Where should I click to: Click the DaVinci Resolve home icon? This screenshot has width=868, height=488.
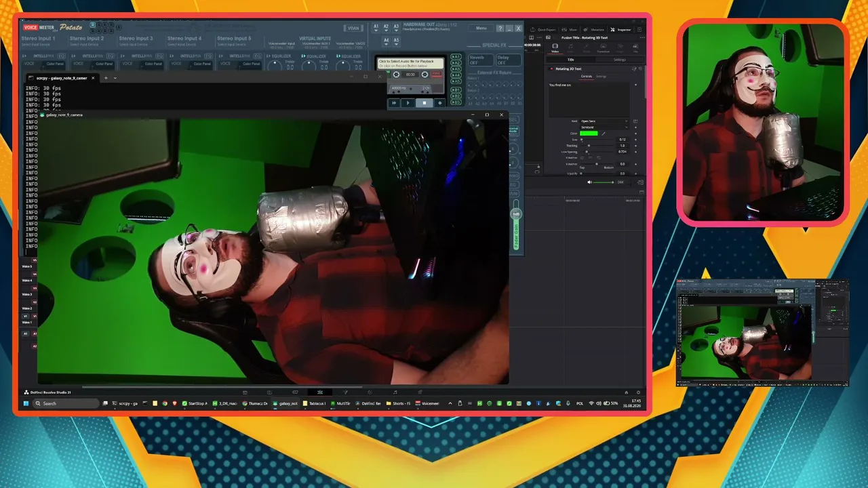pyautogui.click(x=627, y=392)
